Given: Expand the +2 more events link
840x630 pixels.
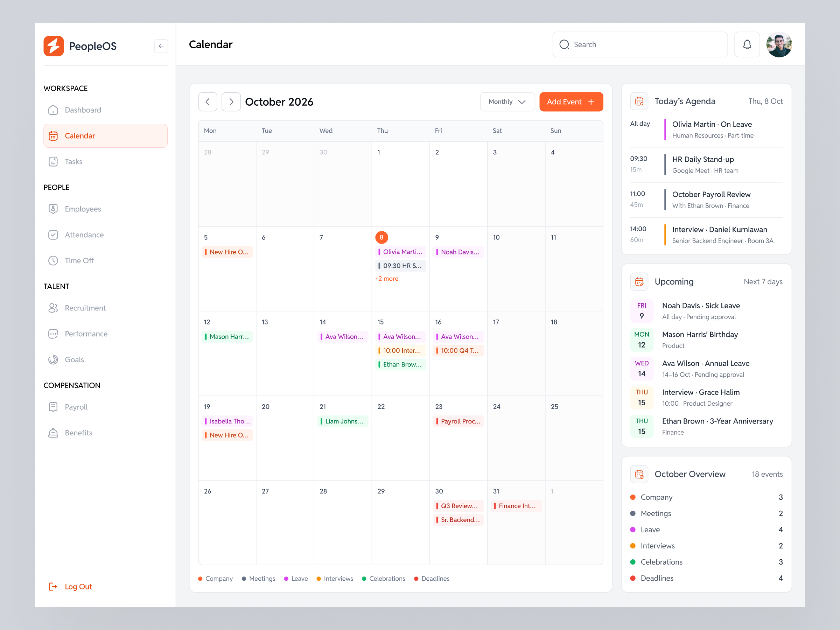Looking at the screenshot, I should point(387,279).
